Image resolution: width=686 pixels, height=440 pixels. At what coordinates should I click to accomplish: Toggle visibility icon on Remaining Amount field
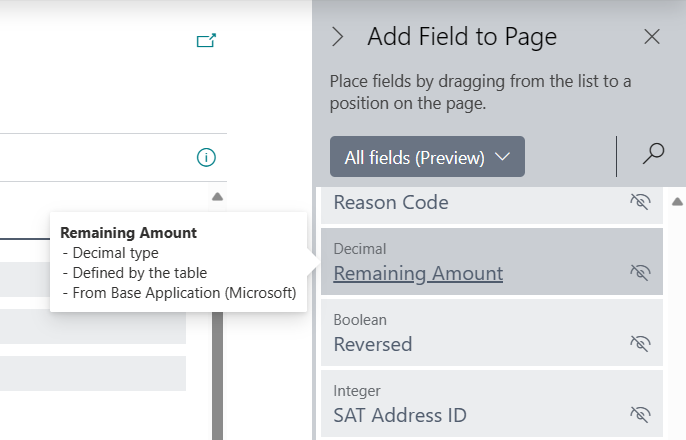pyautogui.click(x=640, y=272)
